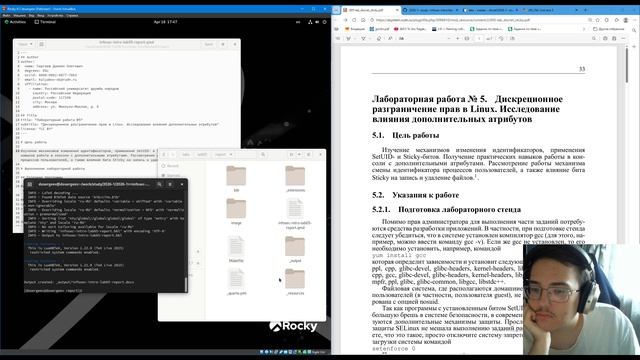Select the bib folder in Files
This screenshot has width=640, height=360.
click(x=236, y=178)
